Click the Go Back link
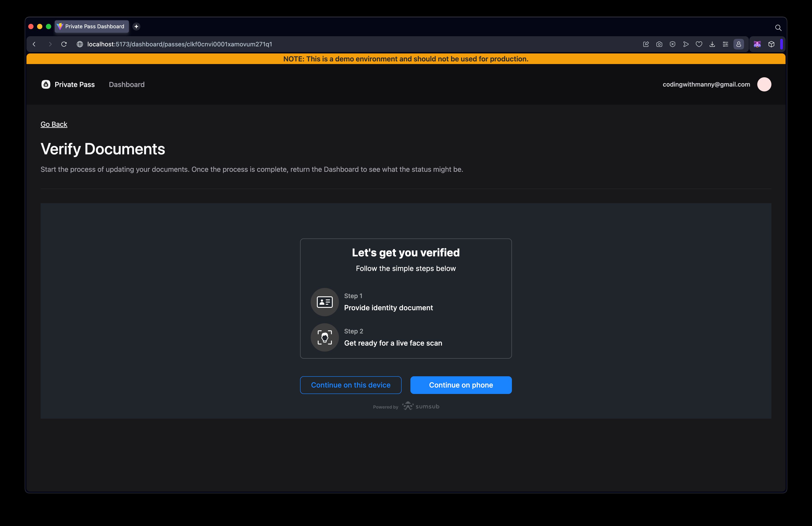The height and width of the screenshot is (526, 812). coord(54,124)
